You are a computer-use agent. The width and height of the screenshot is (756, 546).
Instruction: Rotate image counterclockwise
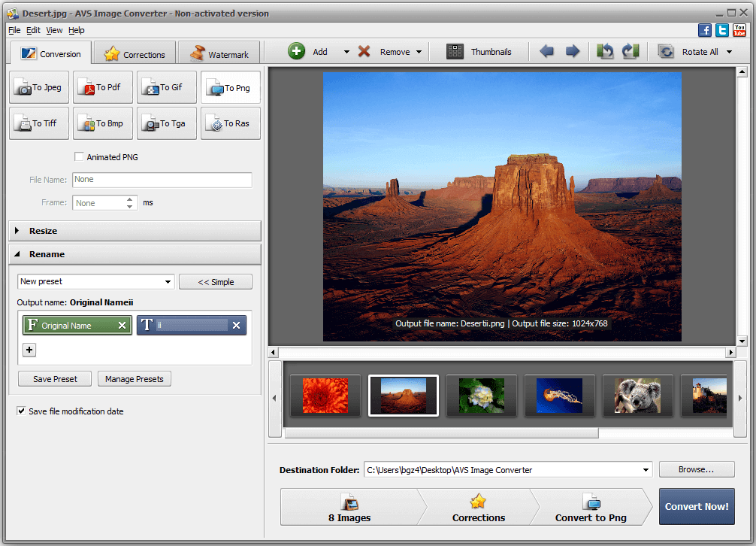coord(605,51)
